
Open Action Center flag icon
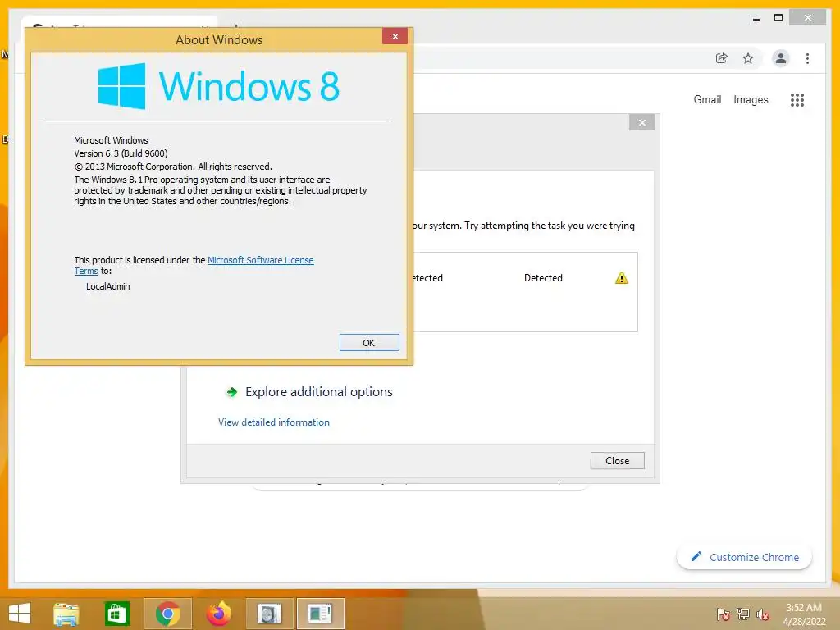click(x=723, y=614)
